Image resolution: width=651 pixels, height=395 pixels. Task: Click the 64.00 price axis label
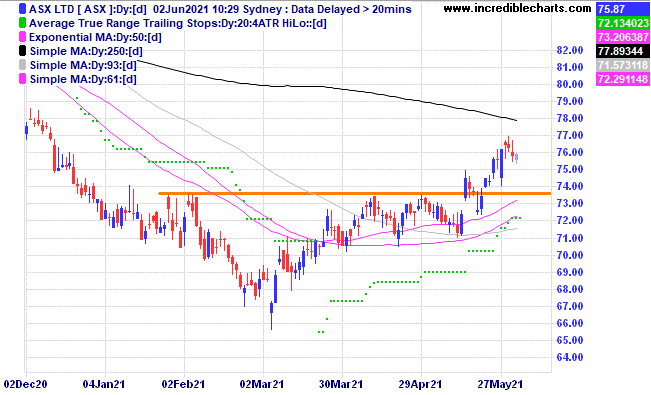pyautogui.click(x=570, y=358)
